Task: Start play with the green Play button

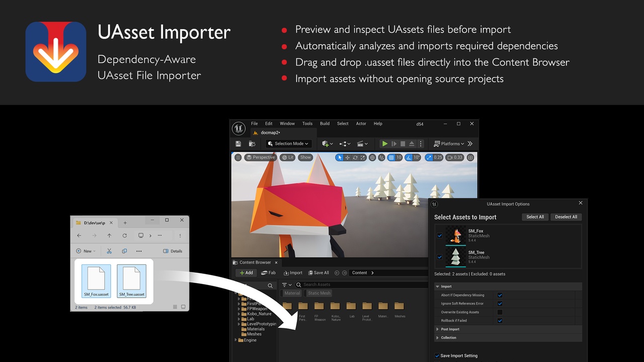Action: pos(385,144)
